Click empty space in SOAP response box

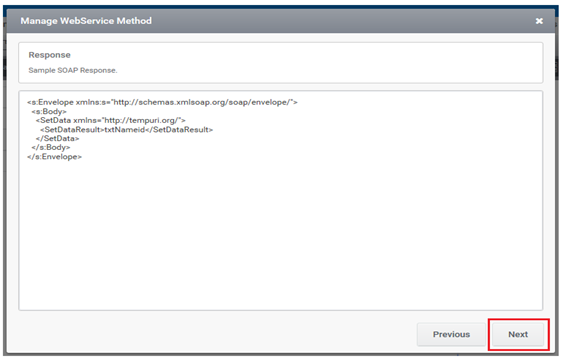(x=280, y=235)
